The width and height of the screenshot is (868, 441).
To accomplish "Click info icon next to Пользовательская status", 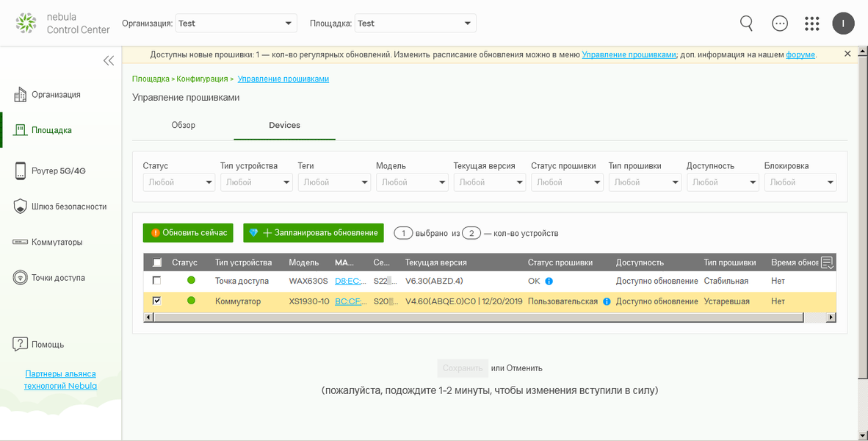I will coord(606,301).
